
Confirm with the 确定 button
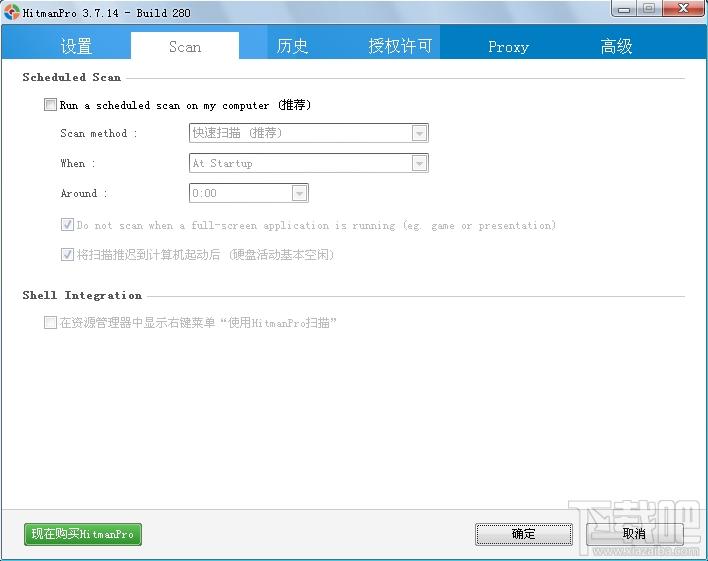(x=524, y=534)
